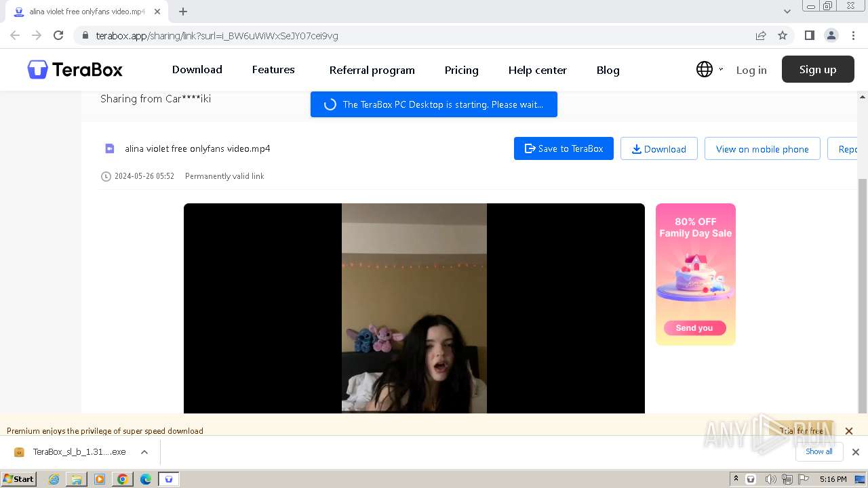Click the file name alina violet video.mp4
The width and height of the screenshot is (868, 488).
[x=197, y=148]
